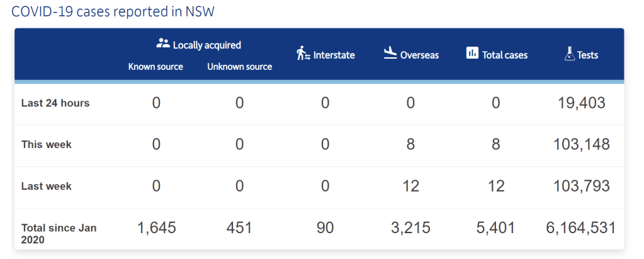Screen dimensions: 644x259
Task: Click the Interstate total of 90
Action: (325, 227)
